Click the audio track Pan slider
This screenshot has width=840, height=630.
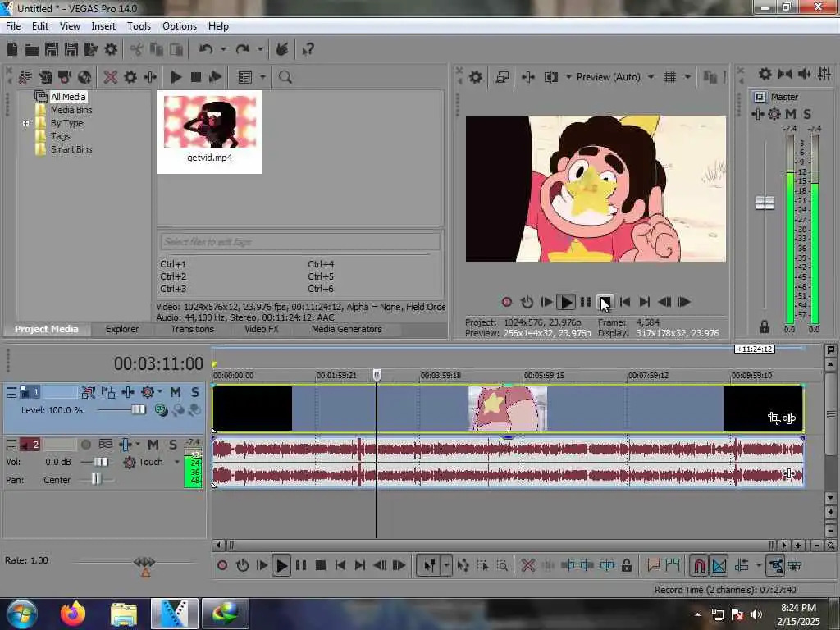[96, 478]
